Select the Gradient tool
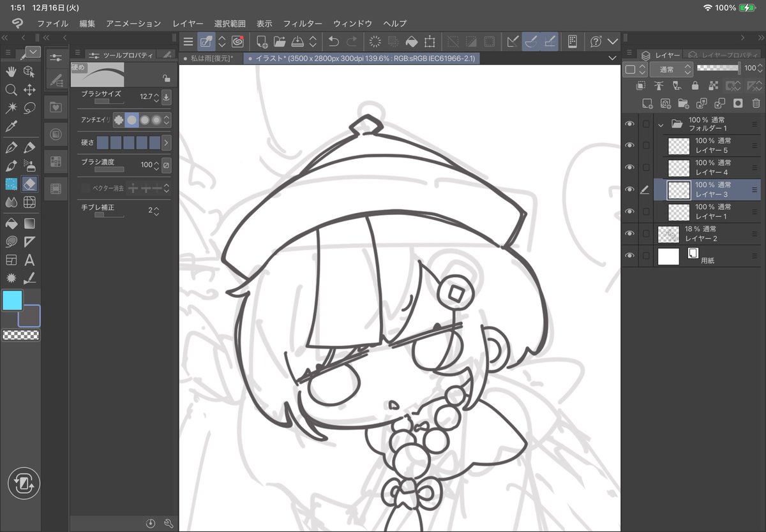766x532 pixels. [29, 224]
